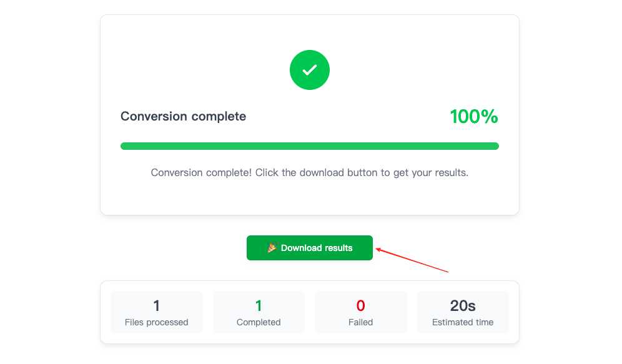
Task: Click the green conversion progress bar
Action: (309, 146)
